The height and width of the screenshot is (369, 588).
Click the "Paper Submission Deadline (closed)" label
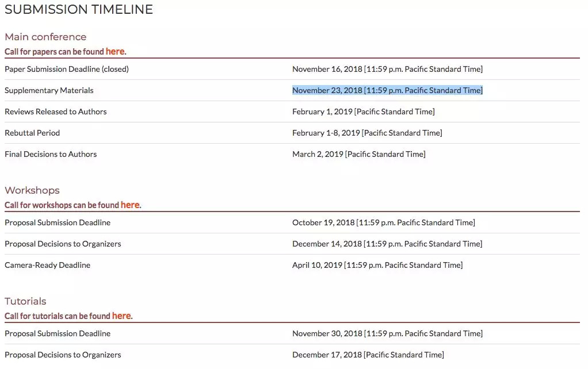coord(67,69)
